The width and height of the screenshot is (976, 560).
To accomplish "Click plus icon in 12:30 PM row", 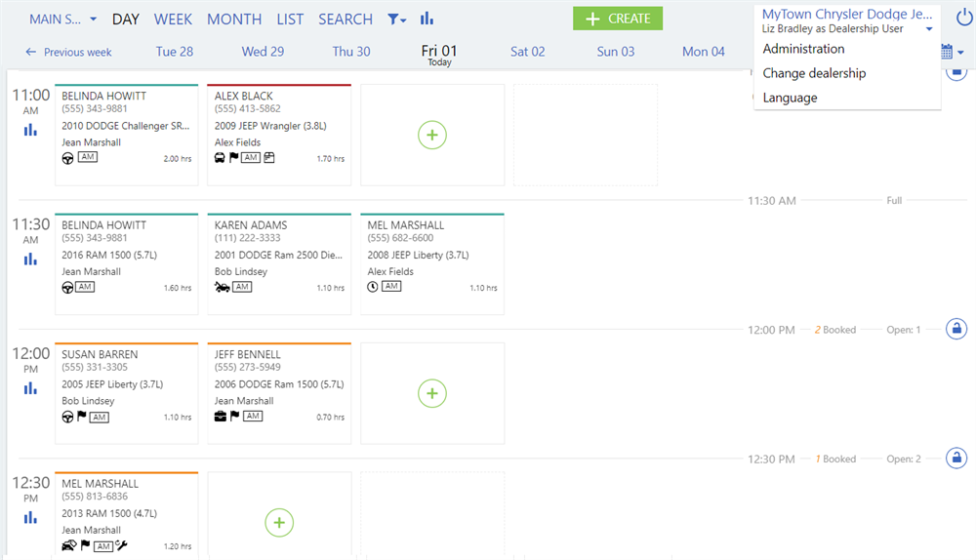I will click(279, 523).
